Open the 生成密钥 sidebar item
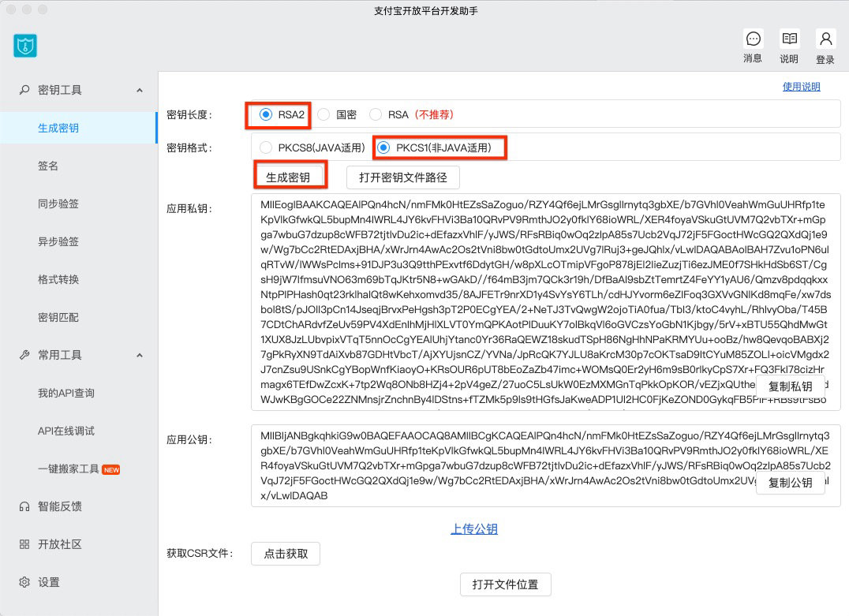The width and height of the screenshot is (849, 616). tap(79, 128)
